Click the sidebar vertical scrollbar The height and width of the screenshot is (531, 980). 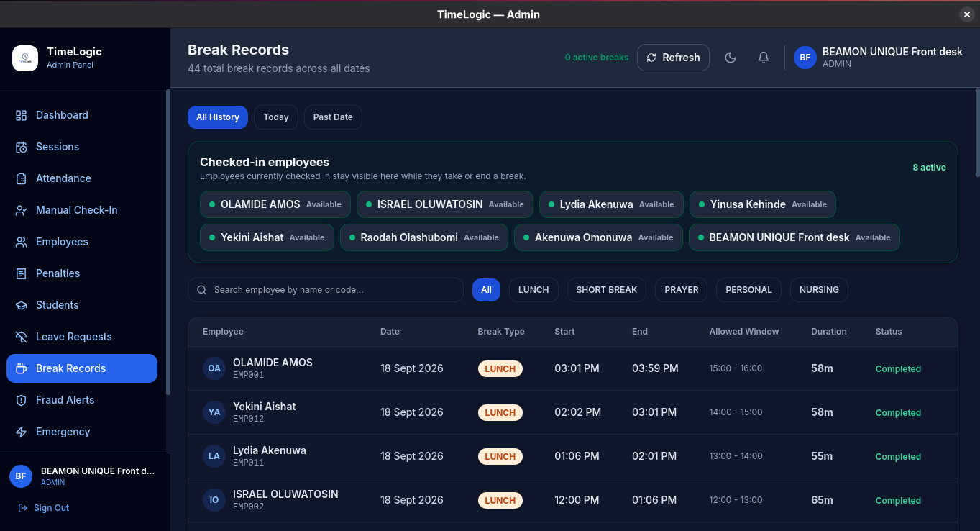168,242
